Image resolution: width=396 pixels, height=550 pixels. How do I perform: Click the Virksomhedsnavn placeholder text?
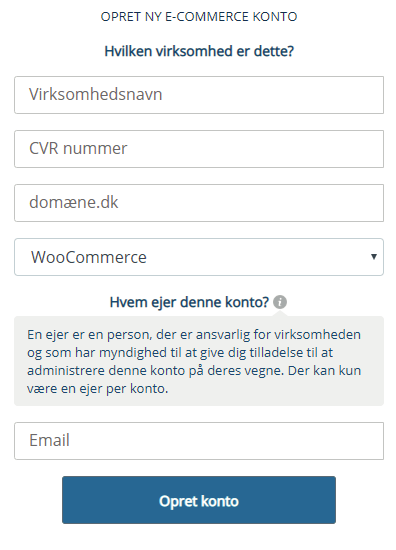95,94
